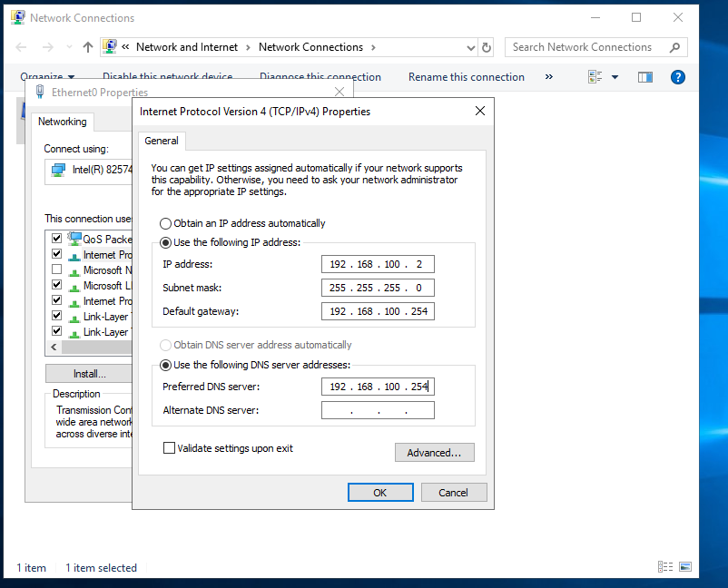The image size is (728, 588).
Task: Show more toolbar commands chevron
Action: pos(548,77)
